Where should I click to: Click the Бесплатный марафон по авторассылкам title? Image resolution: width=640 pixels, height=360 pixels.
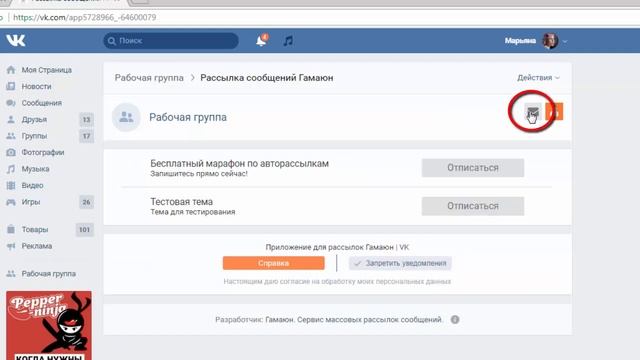(239, 163)
